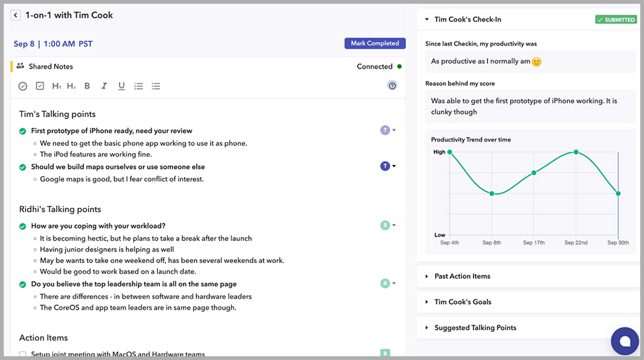Screen dimensions: 644x360
Task: Collapse Tim Cook's Check-In section
Action: pyautogui.click(x=427, y=20)
